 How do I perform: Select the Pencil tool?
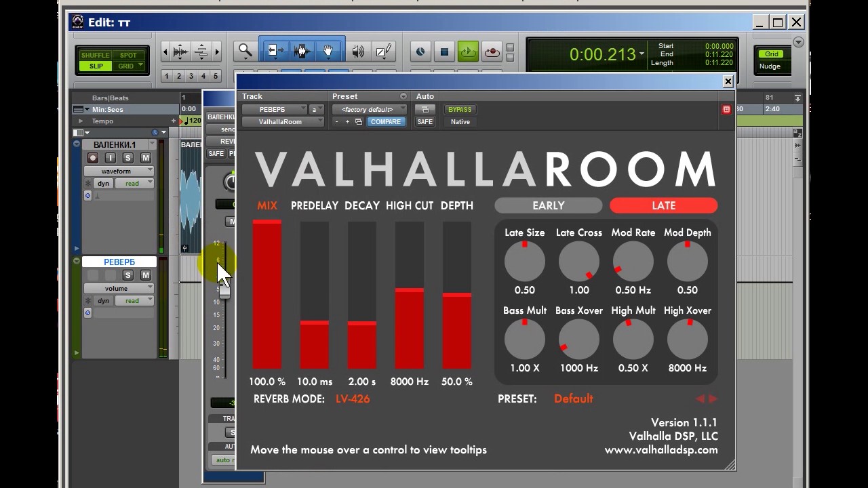pyautogui.click(x=383, y=51)
